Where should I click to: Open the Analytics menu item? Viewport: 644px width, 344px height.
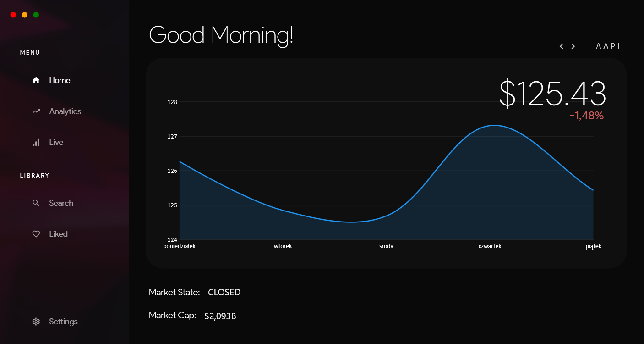pos(65,111)
